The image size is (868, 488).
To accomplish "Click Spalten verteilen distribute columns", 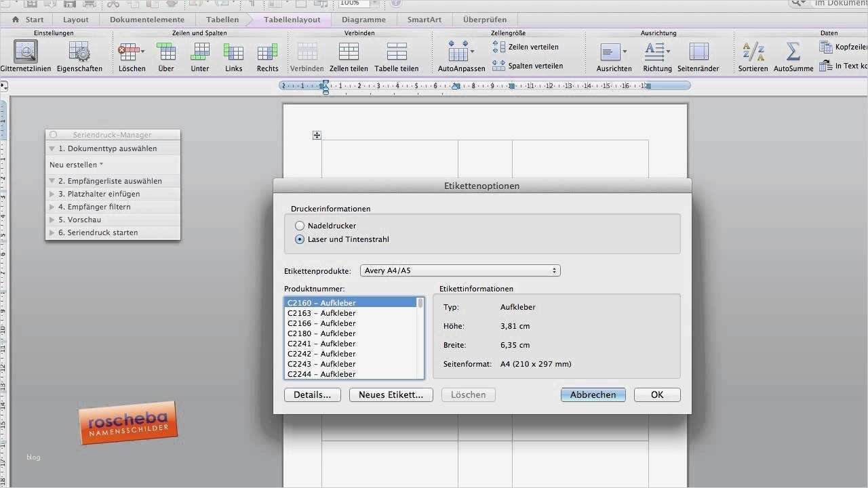I will point(528,66).
